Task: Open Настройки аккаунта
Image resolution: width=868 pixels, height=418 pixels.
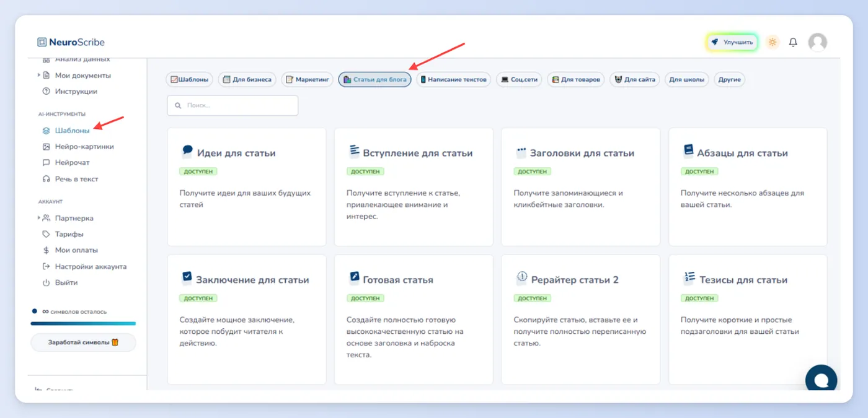Action: coord(91,266)
